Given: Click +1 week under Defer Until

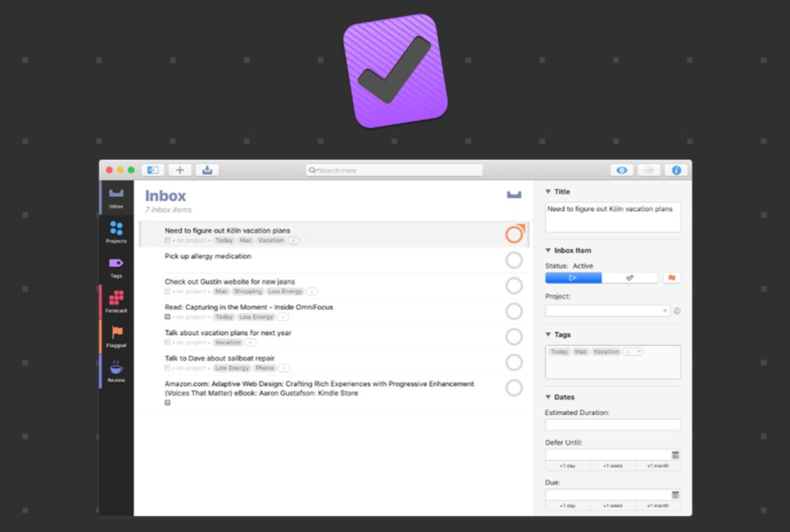Looking at the screenshot, I should pos(613,466).
